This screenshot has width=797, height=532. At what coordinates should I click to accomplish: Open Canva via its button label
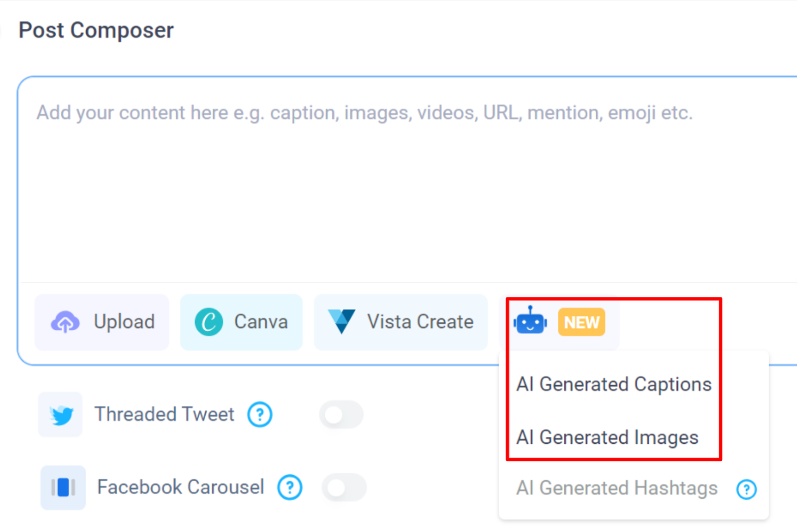tap(261, 322)
